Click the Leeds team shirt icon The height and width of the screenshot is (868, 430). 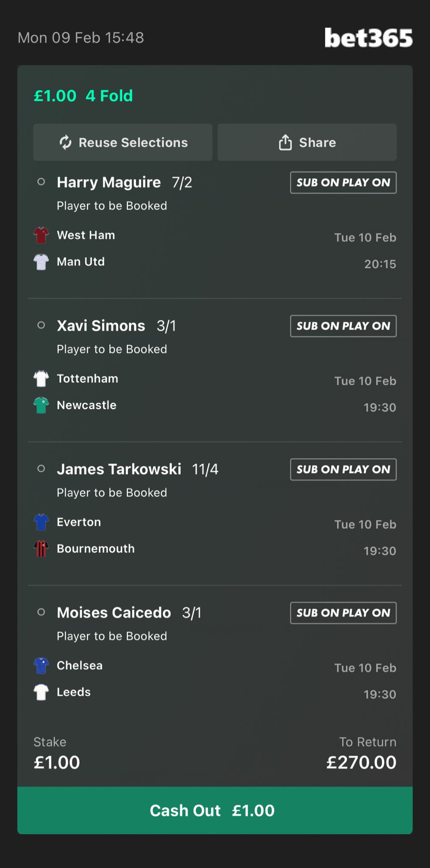click(41, 692)
